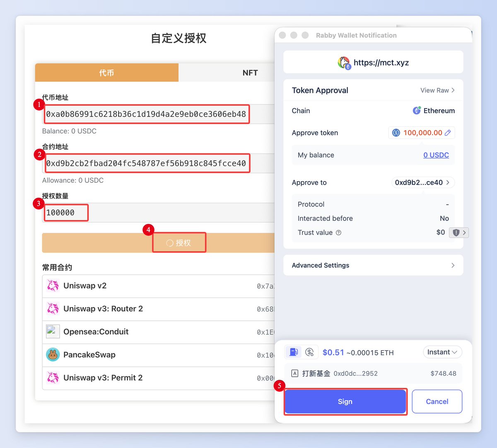Select the gas pump fee icon
The image size is (497, 448).
tap(293, 352)
